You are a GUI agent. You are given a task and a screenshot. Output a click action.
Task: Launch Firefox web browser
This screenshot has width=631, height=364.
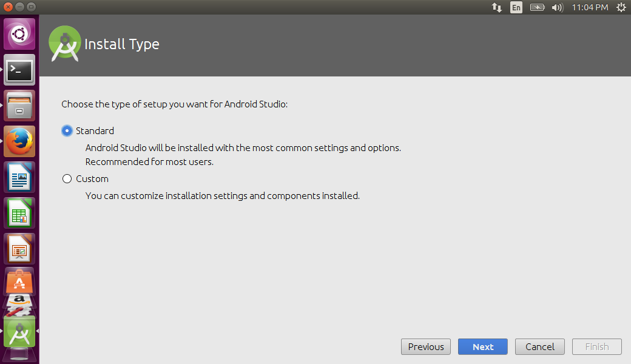tap(19, 141)
